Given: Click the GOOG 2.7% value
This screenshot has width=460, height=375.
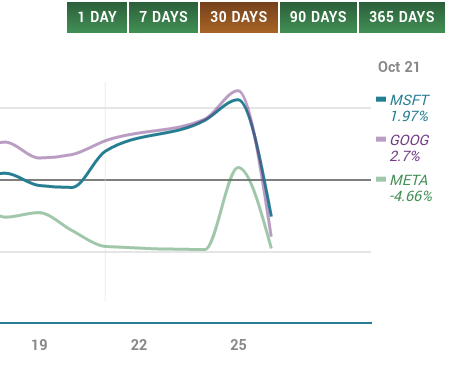Looking at the screenshot, I should [405, 156].
